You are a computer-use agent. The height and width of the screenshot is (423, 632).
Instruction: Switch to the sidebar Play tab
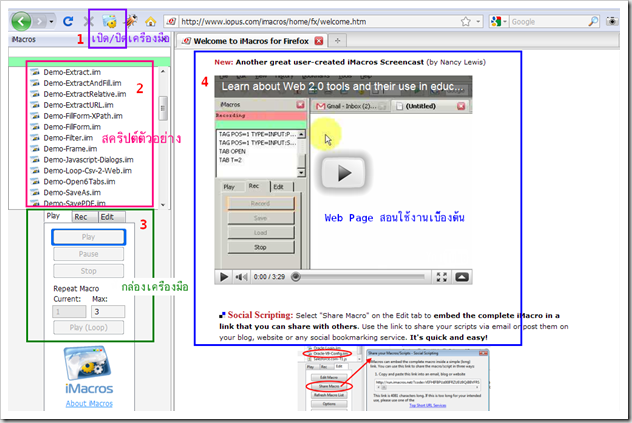tap(53, 216)
